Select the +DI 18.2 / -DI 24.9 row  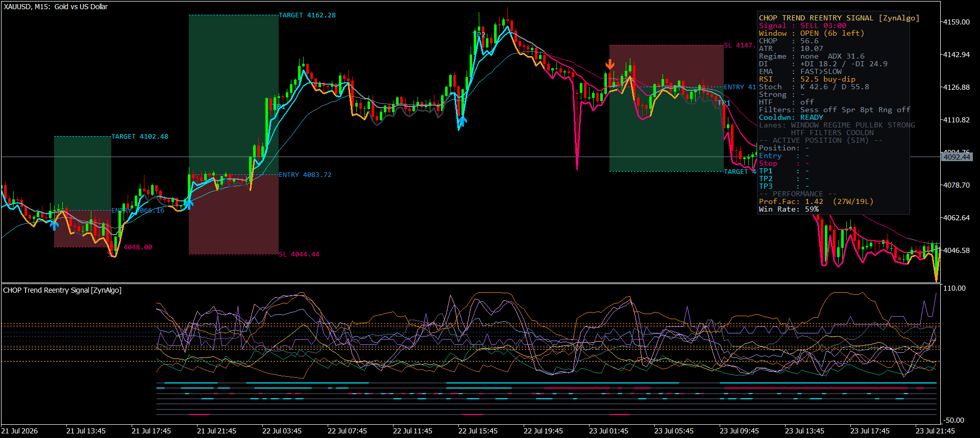tap(823, 64)
